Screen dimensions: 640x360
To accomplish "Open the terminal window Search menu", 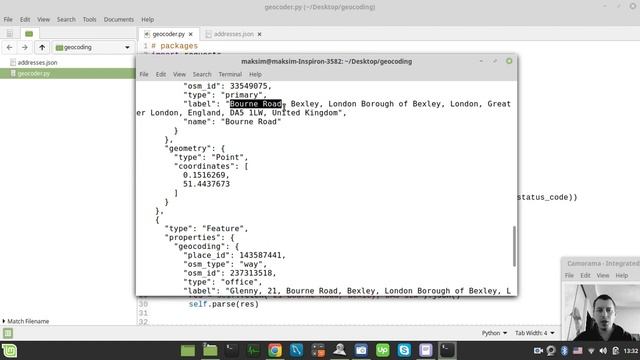I will [x=202, y=74].
